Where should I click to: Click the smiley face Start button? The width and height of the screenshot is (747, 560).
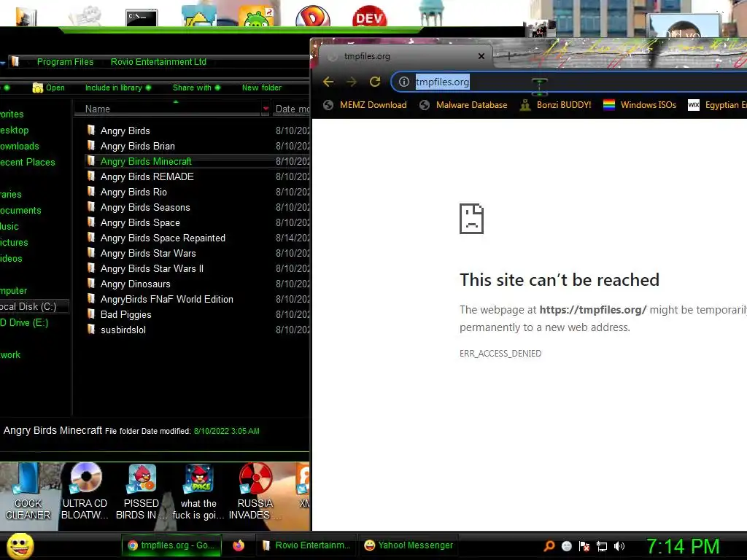coord(20,545)
